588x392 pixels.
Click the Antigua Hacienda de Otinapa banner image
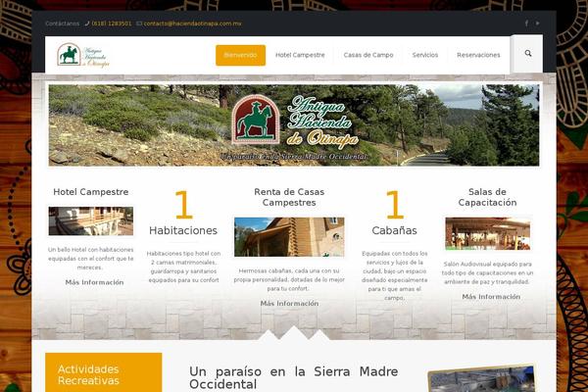294,125
